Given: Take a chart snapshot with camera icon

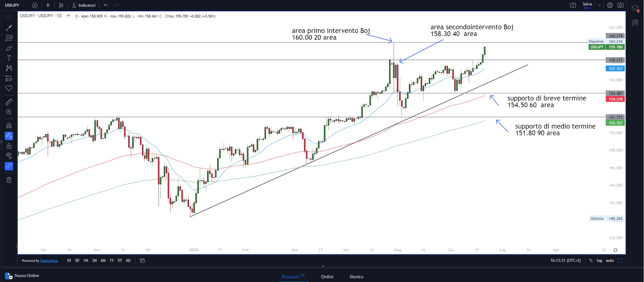Looking at the screenshot, I should pyautogui.click(x=620, y=5).
